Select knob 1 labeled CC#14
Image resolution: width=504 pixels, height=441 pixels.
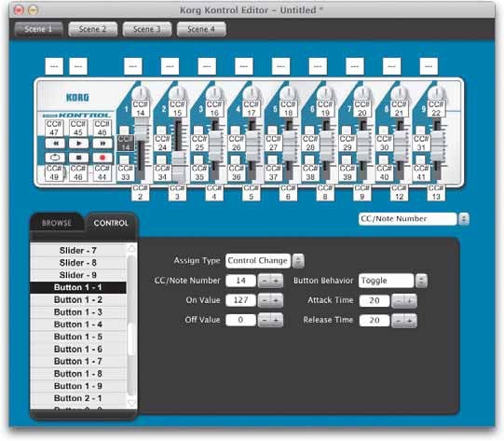coord(141,109)
